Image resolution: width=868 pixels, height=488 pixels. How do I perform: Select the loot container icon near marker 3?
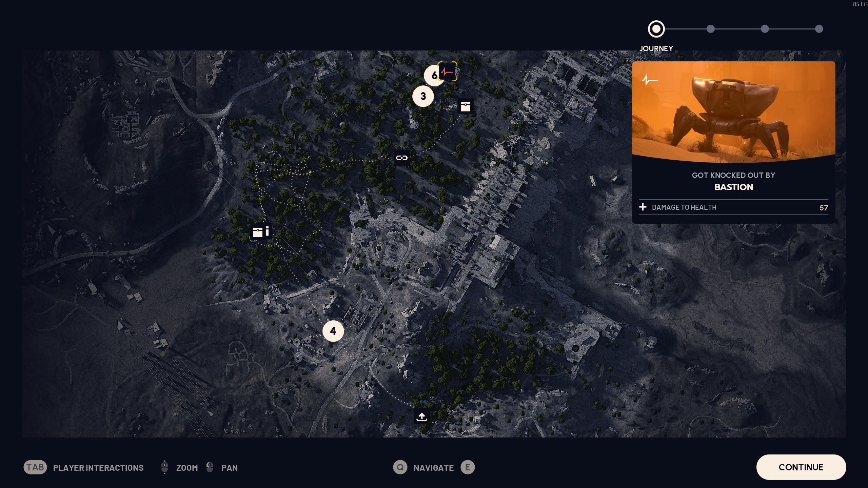(x=465, y=106)
